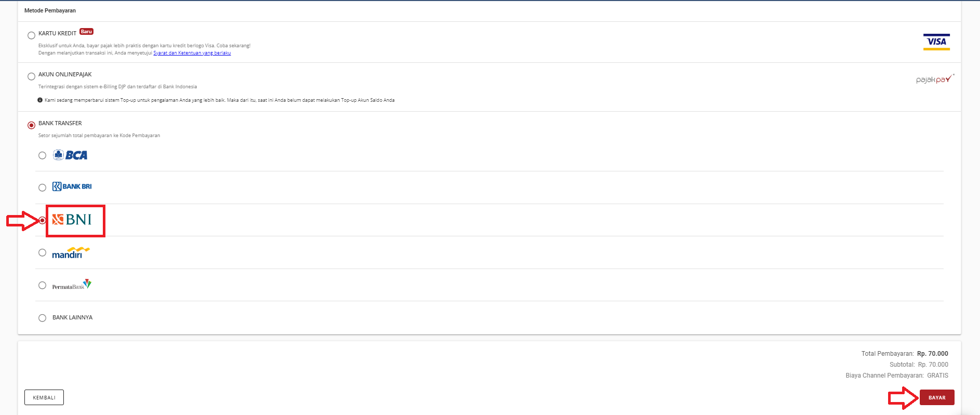Image resolution: width=980 pixels, height=415 pixels.
Task: Click 'Terintegrasi dengan sistem e-Billing DJP' text
Action: click(117, 87)
